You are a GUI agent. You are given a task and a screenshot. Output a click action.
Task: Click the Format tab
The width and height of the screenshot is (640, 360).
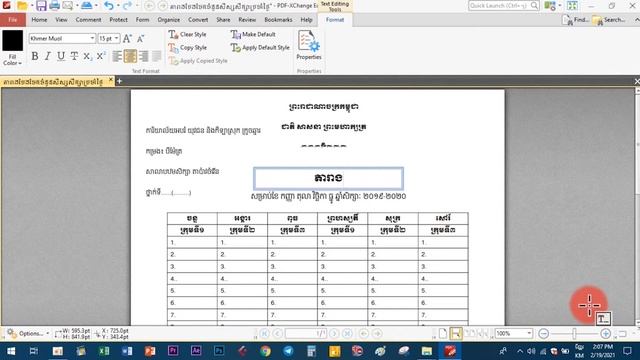click(335, 20)
